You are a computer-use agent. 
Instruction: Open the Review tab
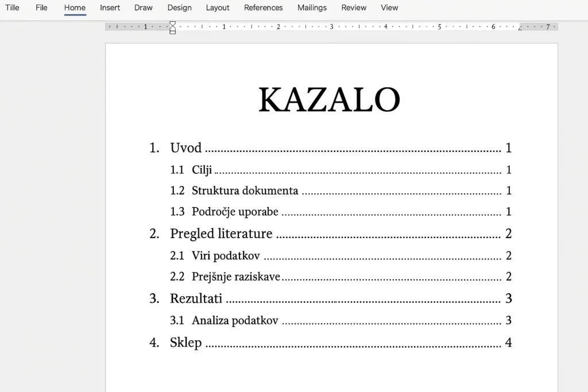353,7
